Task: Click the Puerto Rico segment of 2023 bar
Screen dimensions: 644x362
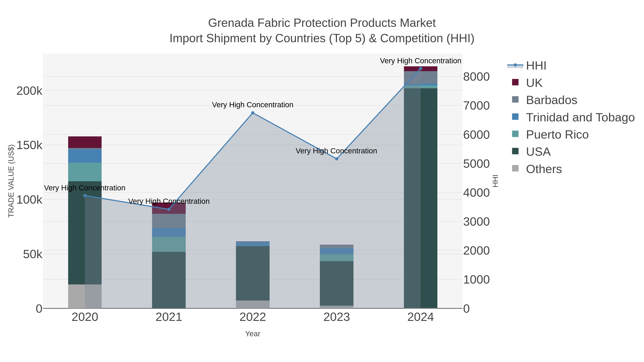Action: click(337, 258)
